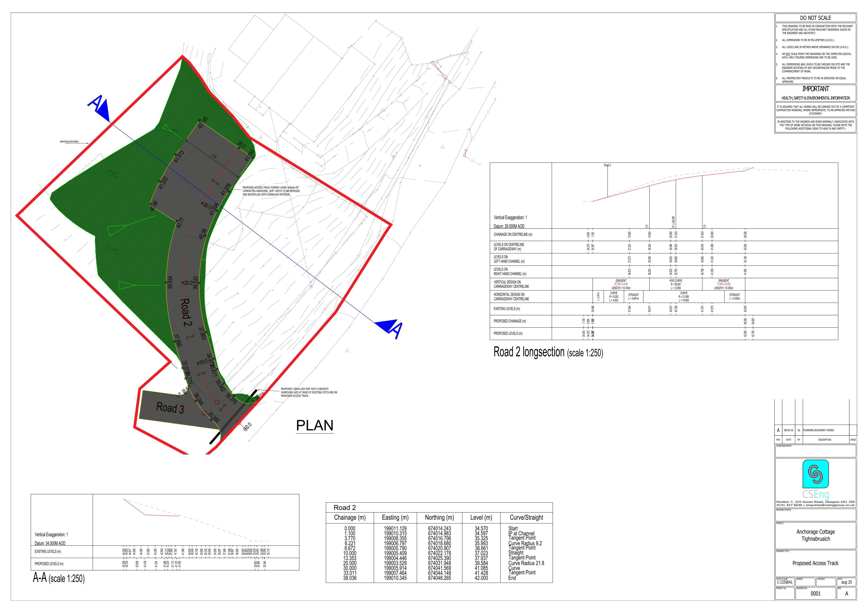Click the 'VERTICAL DESIGN ON CARRIAGEWAY CENTRELINE' row label
The width and height of the screenshot is (868, 613).
pyautogui.click(x=511, y=284)
